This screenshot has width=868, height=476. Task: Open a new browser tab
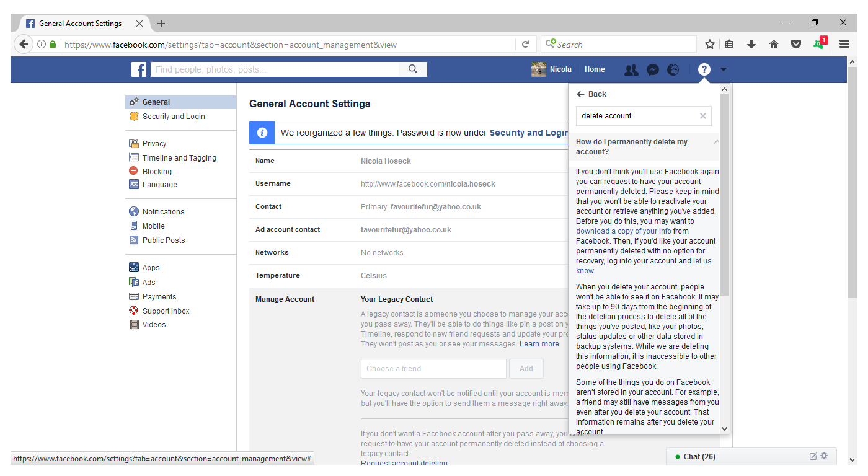[161, 24]
